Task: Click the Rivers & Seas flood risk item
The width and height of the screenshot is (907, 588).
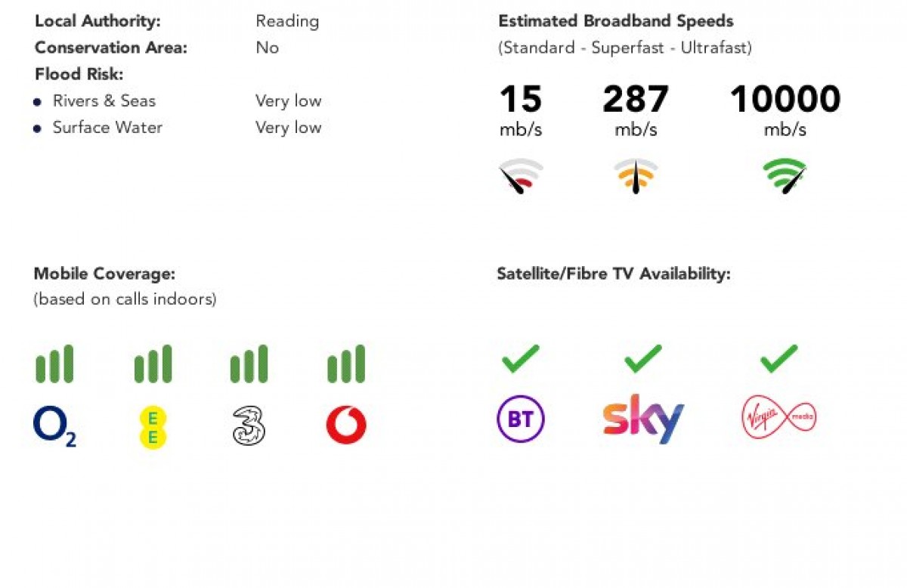Action: pos(104,101)
